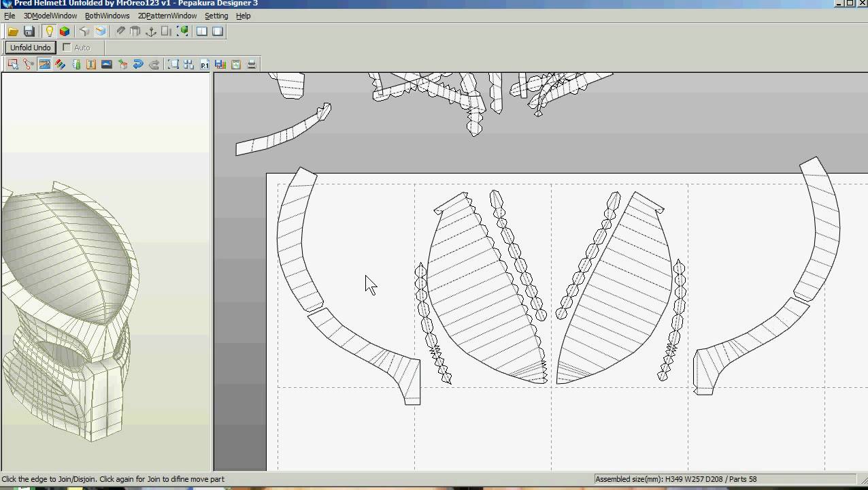Click the P.1 page number icon
Screen dimensions: 868x490
click(205, 65)
